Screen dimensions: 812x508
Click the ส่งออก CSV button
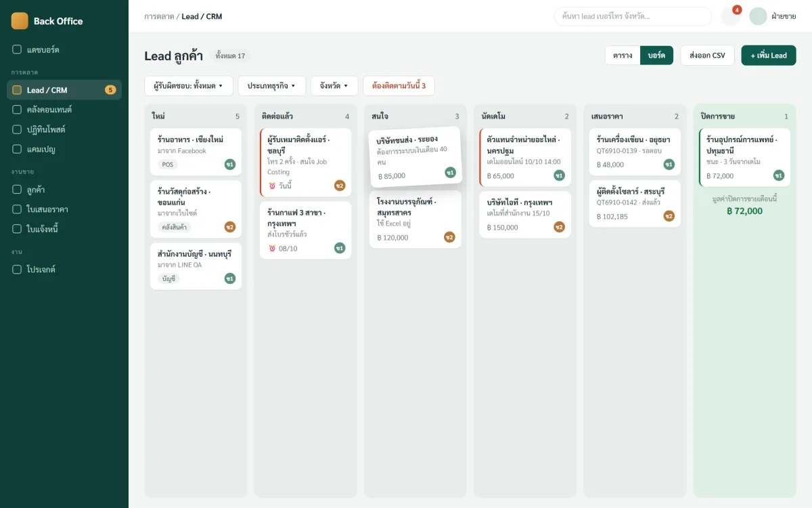coord(707,56)
